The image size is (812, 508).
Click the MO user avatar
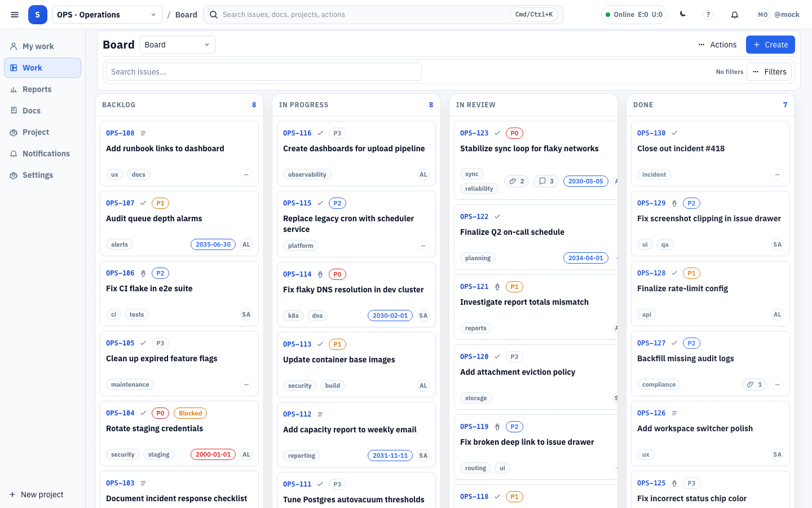(762, 14)
